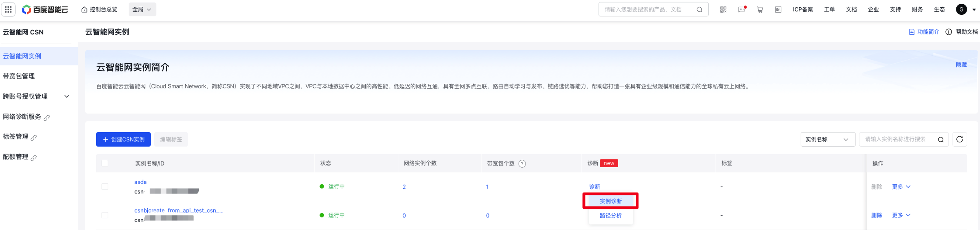Check the csnbjcreate instance row checkbox
980x230 pixels.
tap(105, 215)
